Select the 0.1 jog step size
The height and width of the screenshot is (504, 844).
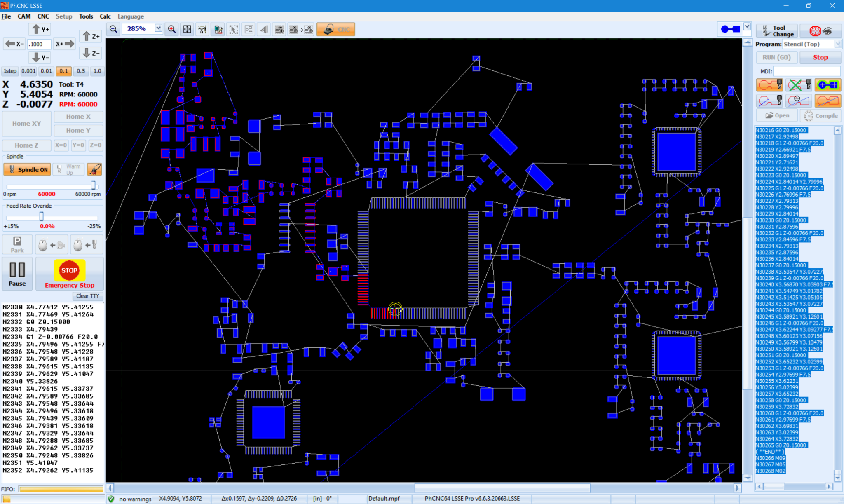point(63,71)
